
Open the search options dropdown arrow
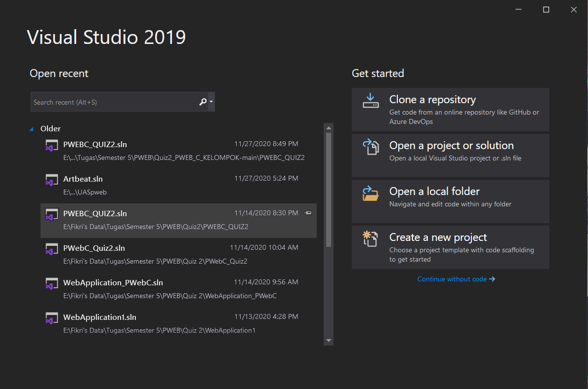pos(211,102)
